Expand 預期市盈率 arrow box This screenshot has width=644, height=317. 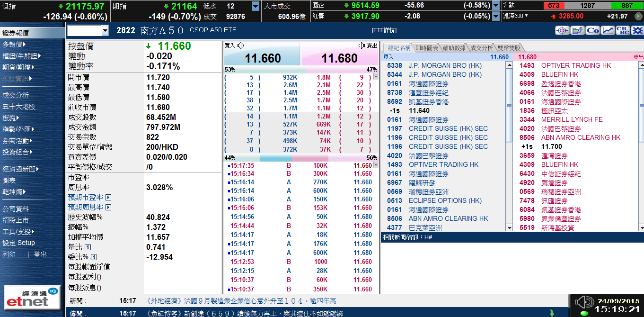pos(108,197)
